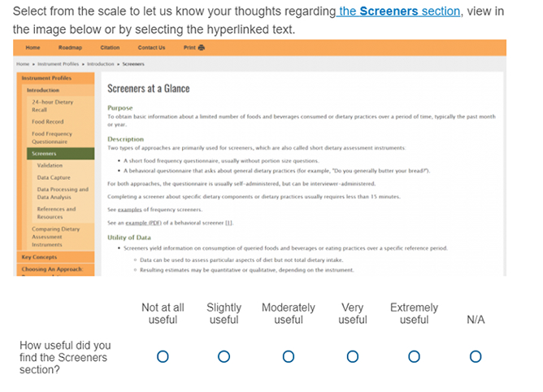Screen dimensions: 543x392
Task: Click the Home menu item
Action: (x=33, y=48)
